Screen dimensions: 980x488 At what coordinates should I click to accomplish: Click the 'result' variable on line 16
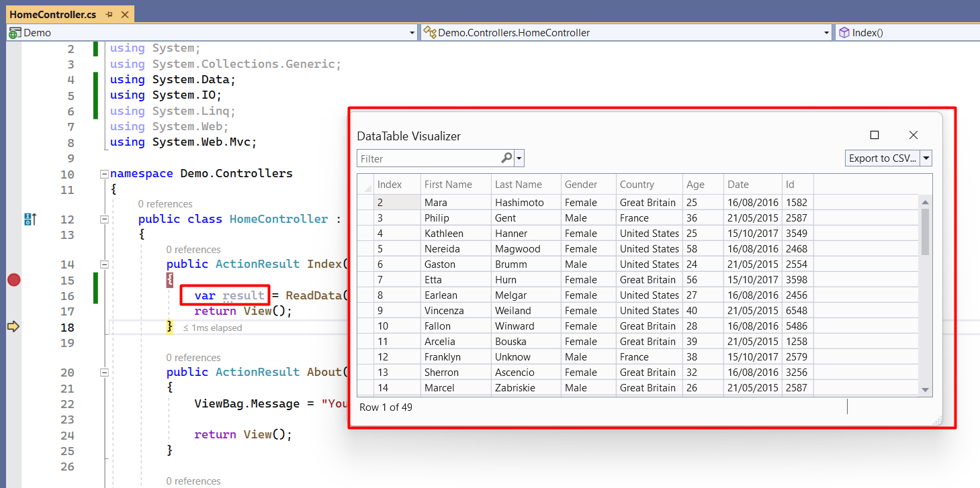(x=243, y=295)
